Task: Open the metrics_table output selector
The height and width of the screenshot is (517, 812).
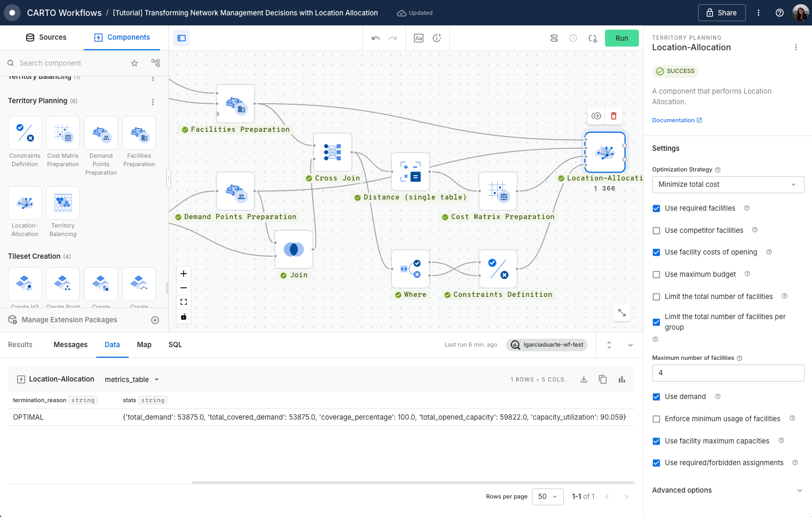Action: click(132, 379)
